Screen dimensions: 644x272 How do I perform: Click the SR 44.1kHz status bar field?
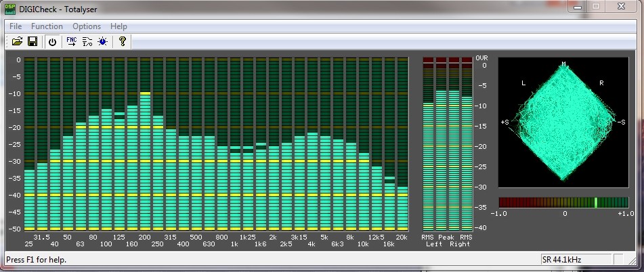576,260
